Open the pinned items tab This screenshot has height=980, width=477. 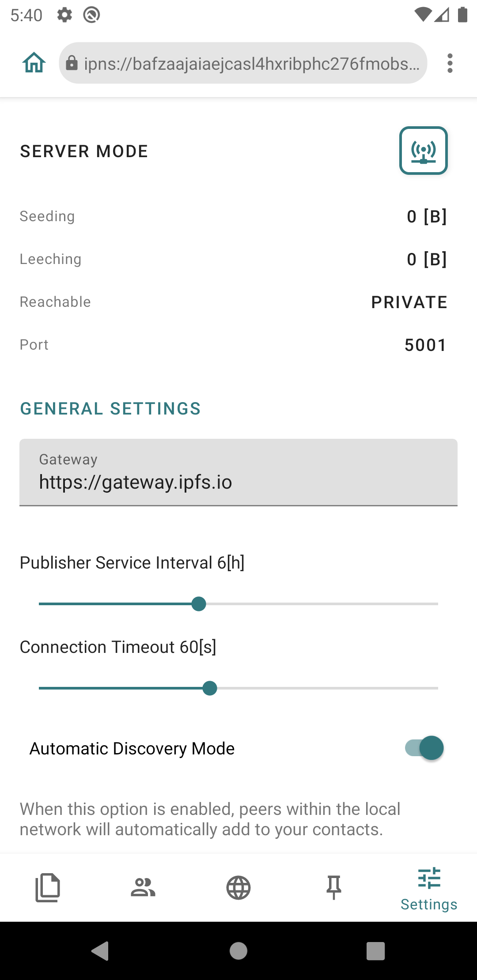point(334,887)
